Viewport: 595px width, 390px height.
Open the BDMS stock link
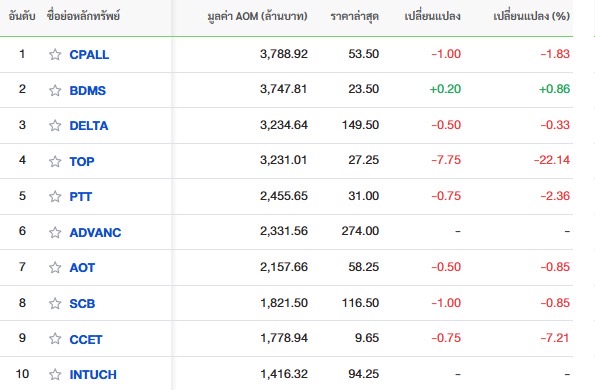(x=88, y=90)
